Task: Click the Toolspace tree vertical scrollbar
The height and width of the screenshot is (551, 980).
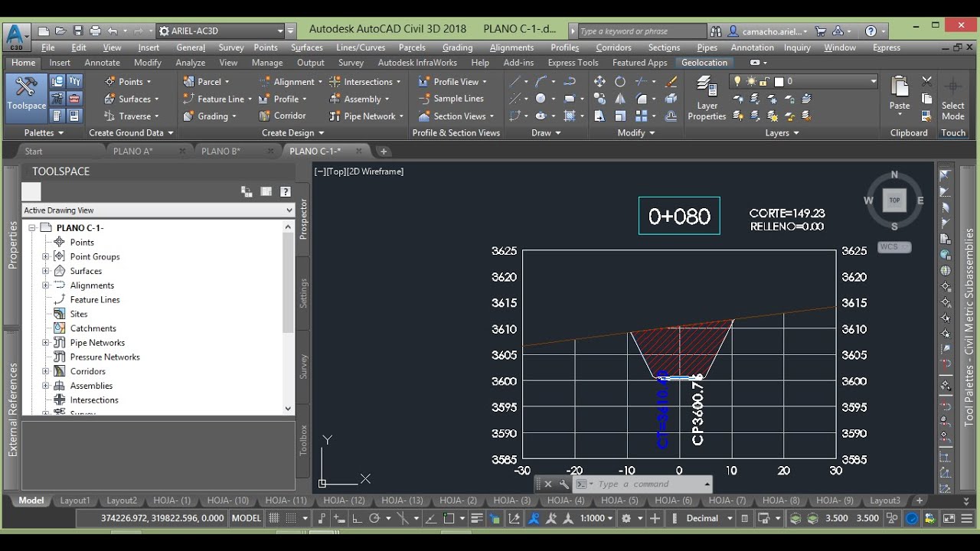Action: [x=289, y=318]
